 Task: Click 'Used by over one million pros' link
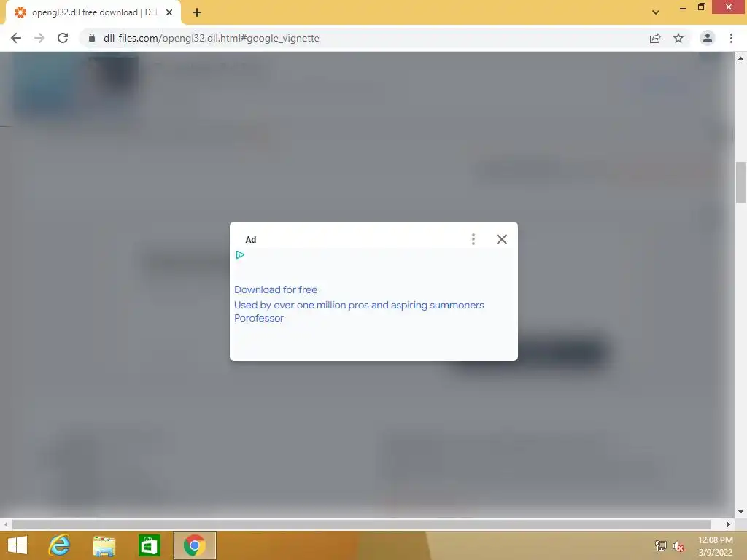(359, 305)
